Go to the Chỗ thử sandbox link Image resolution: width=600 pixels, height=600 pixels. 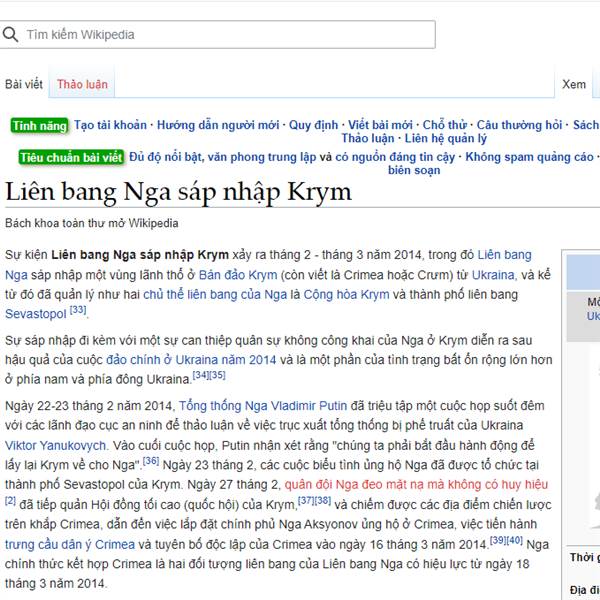click(x=445, y=125)
